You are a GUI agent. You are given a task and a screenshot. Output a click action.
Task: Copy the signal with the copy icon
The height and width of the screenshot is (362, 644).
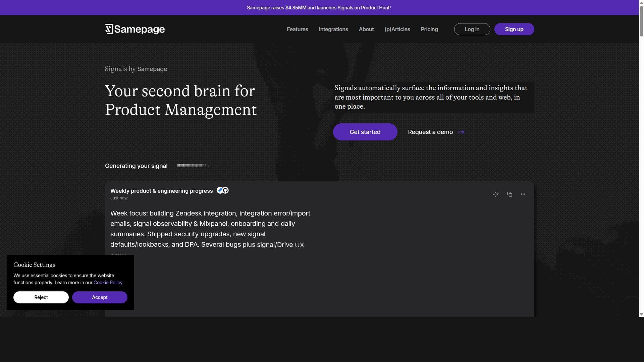tap(509, 194)
